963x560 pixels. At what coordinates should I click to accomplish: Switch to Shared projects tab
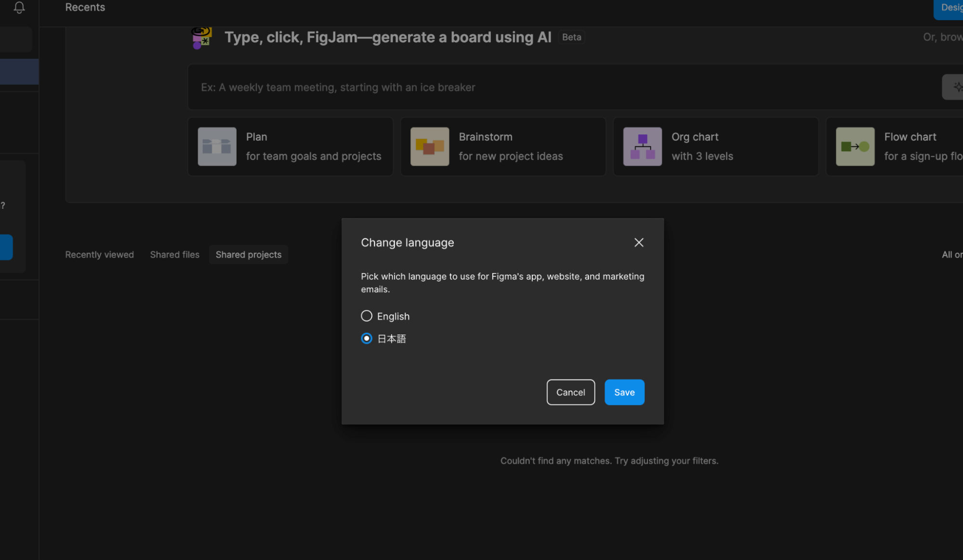click(x=249, y=255)
